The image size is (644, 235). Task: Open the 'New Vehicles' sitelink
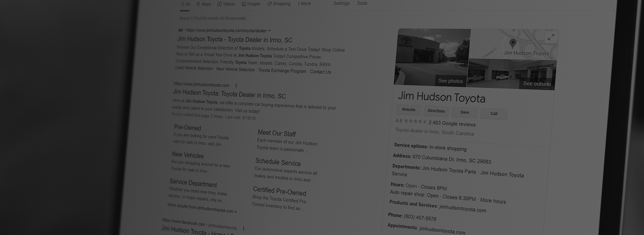187,155
